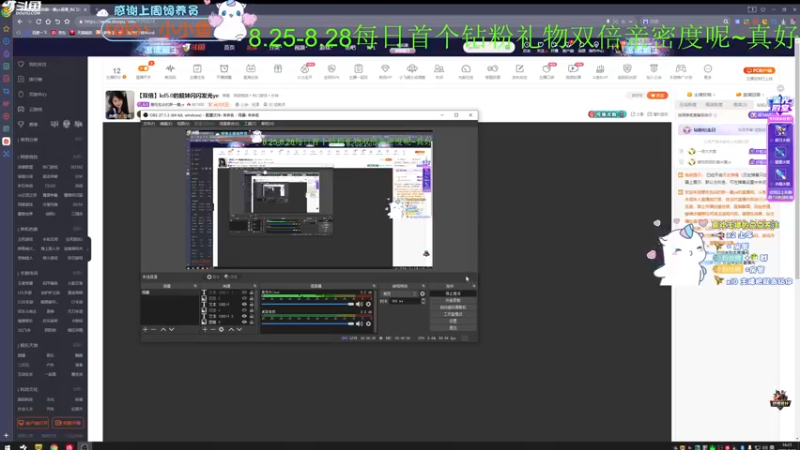Viewport: 800px width, 450px height.
Task: Start the OBS virtual camera
Action: coord(453,307)
